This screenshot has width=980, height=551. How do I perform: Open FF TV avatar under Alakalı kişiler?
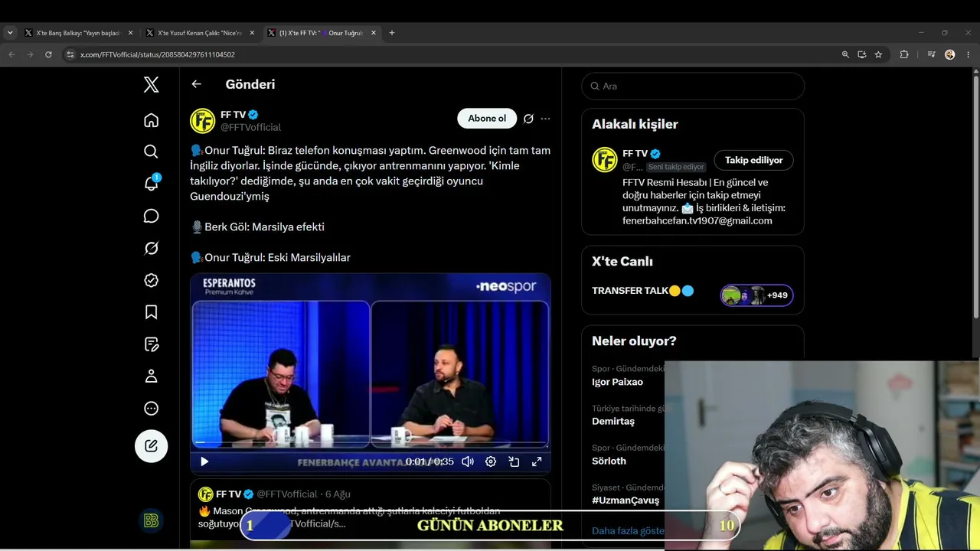coord(605,160)
